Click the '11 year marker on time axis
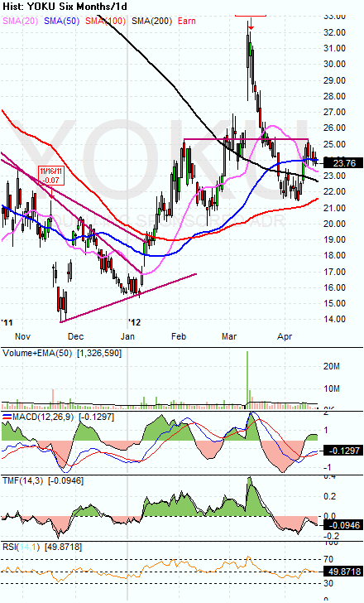This screenshot has height=603, width=364. (x=7, y=322)
